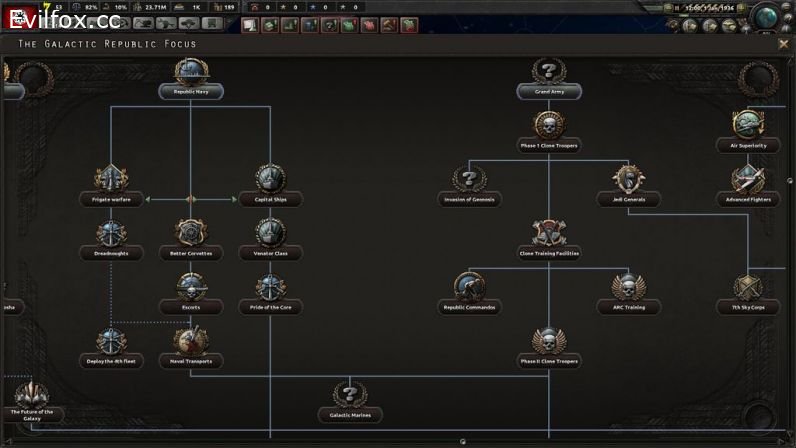Viewport: 796px width, 448px height.
Task: Click the focus tree horizontal scrollbar handle
Action: pos(462,441)
